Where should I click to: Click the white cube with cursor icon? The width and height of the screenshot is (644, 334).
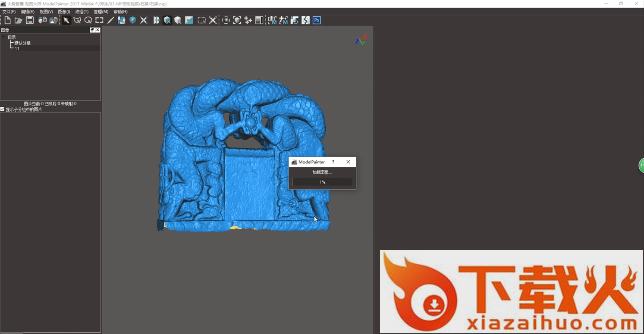(178, 20)
